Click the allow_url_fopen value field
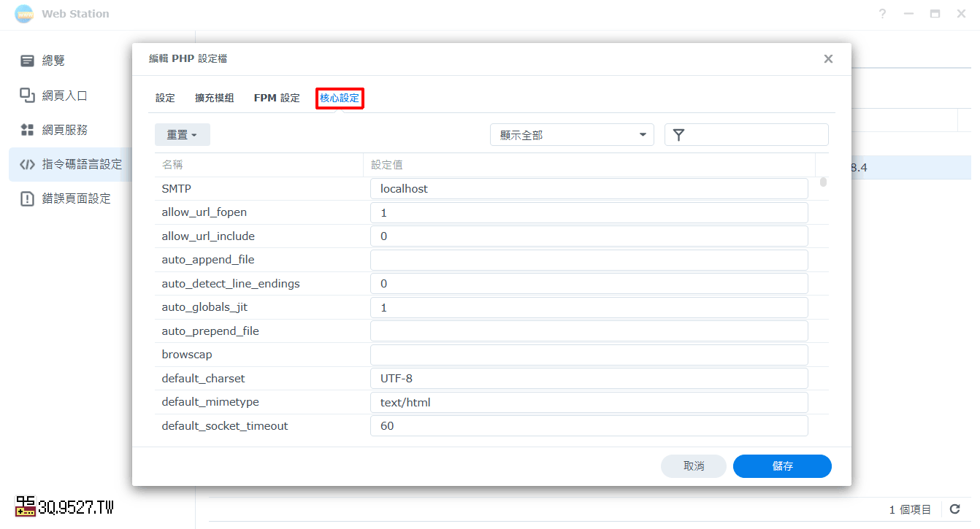 tap(589, 212)
